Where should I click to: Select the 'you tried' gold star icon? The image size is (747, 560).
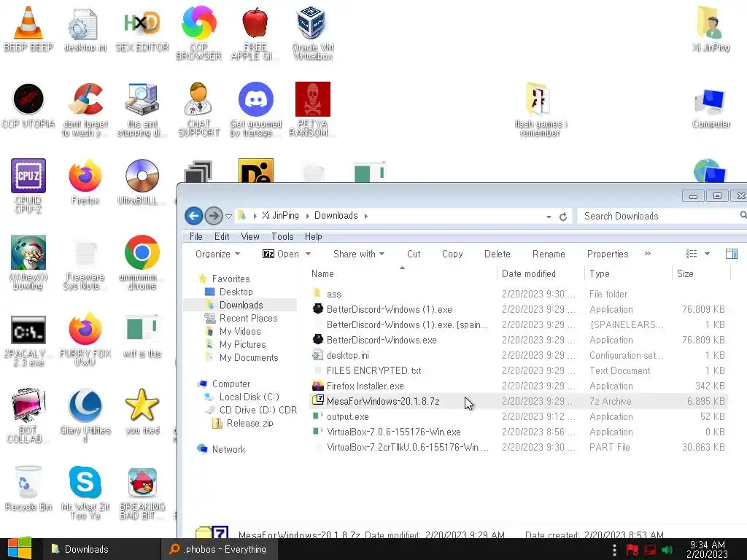click(142, 411)
